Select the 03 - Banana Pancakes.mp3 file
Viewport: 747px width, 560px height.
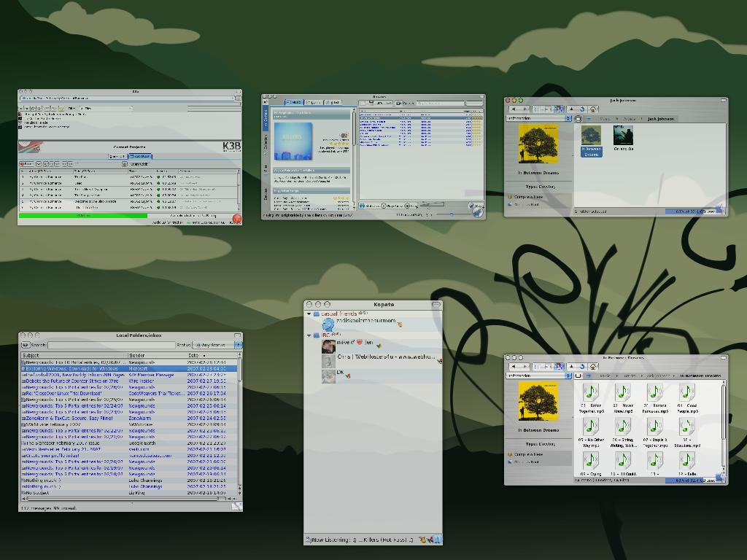(654, 398)
